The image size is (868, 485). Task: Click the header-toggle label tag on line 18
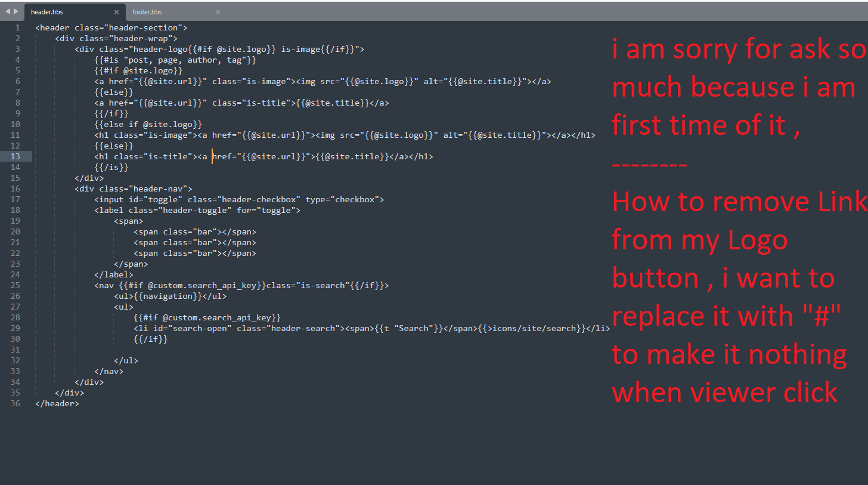pyautogui.click(x=197, y=210)
